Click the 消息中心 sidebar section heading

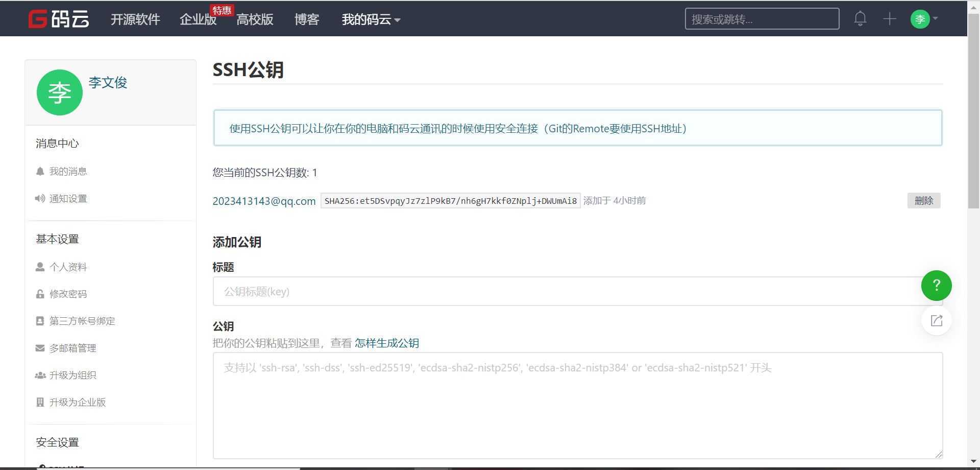pos(57,144)
